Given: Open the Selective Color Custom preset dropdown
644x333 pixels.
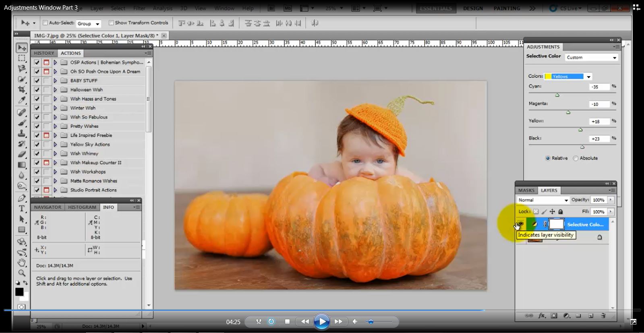Looking at the screenshot, I should click(x=591, y=58).
